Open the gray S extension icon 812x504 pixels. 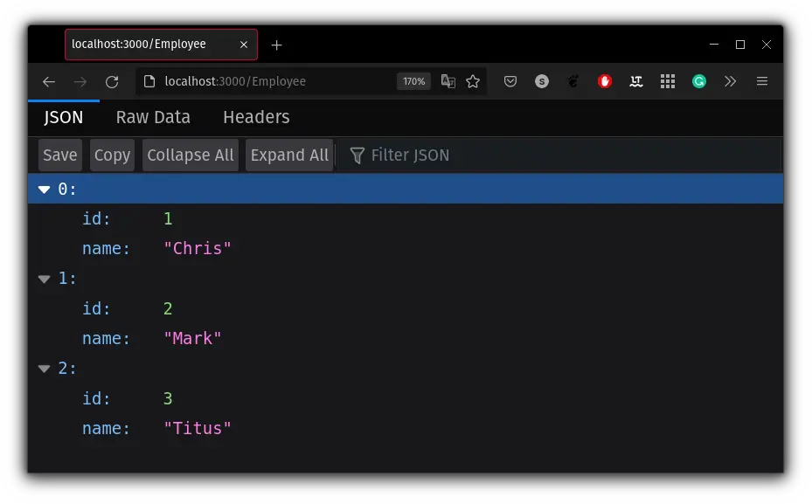(x=542, y=81)
